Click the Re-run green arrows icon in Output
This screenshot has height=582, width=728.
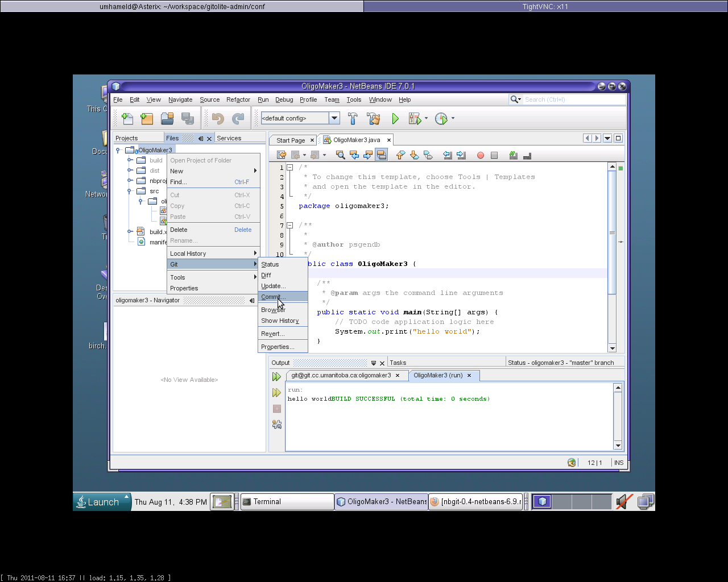[276, 376]
